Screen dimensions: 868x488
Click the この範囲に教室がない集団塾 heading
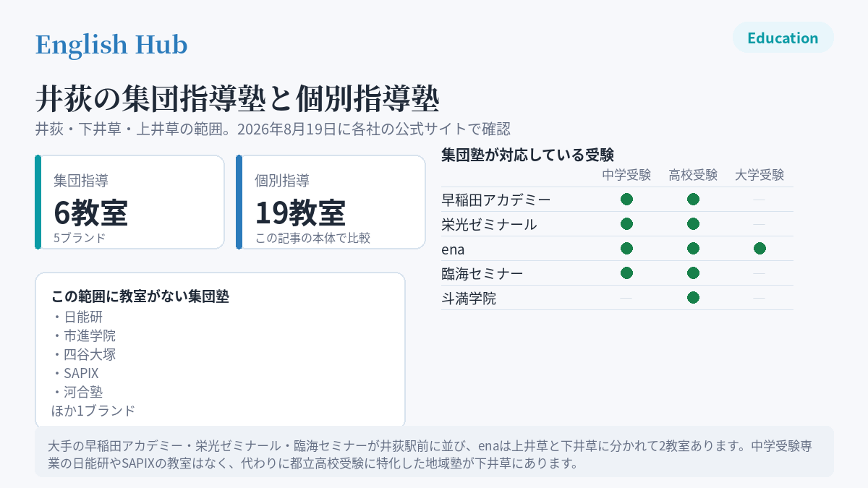pos(140,296)
